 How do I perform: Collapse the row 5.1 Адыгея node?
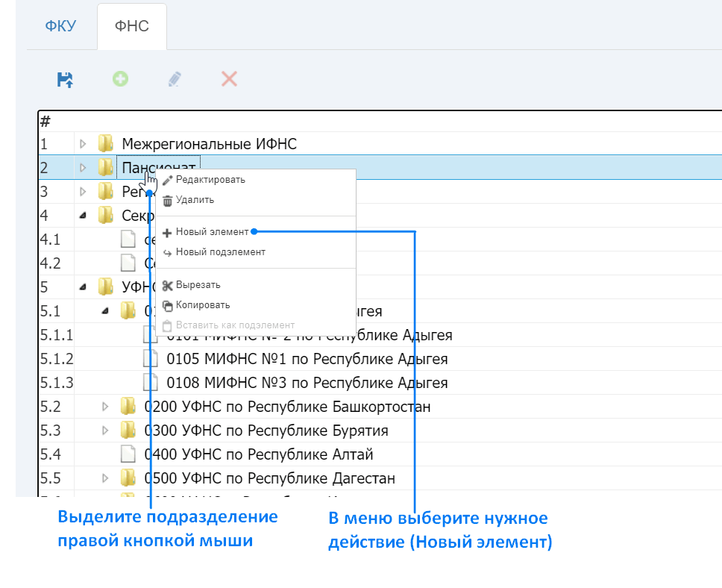click(105, 311)
